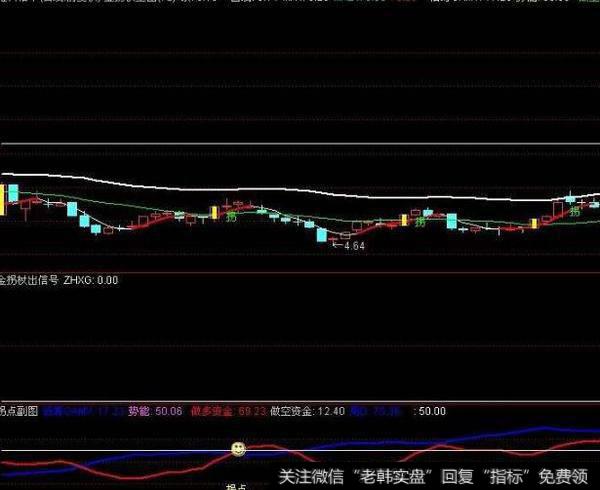Select the 做多资金 69.23 readout
This screenshot has width=600, height=490.
click(220, 410)
